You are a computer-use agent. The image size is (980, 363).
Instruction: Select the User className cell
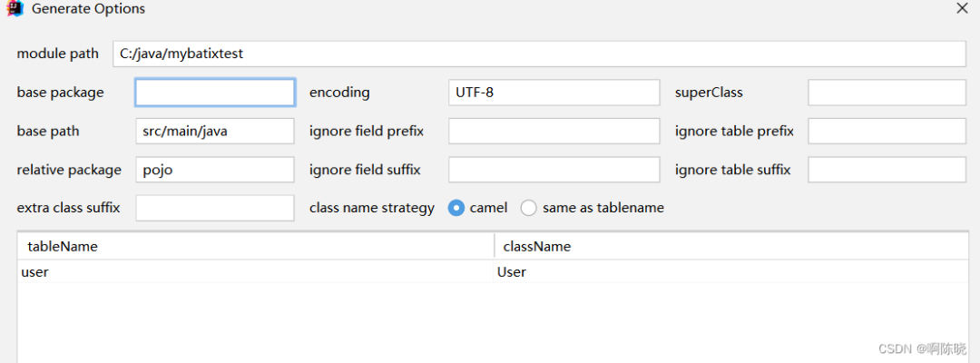coord(731,271)
